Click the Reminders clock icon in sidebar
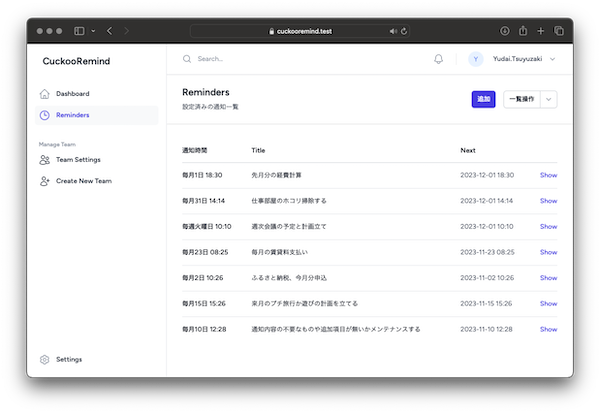Screen dimensions: 600x413 point(44,115)
